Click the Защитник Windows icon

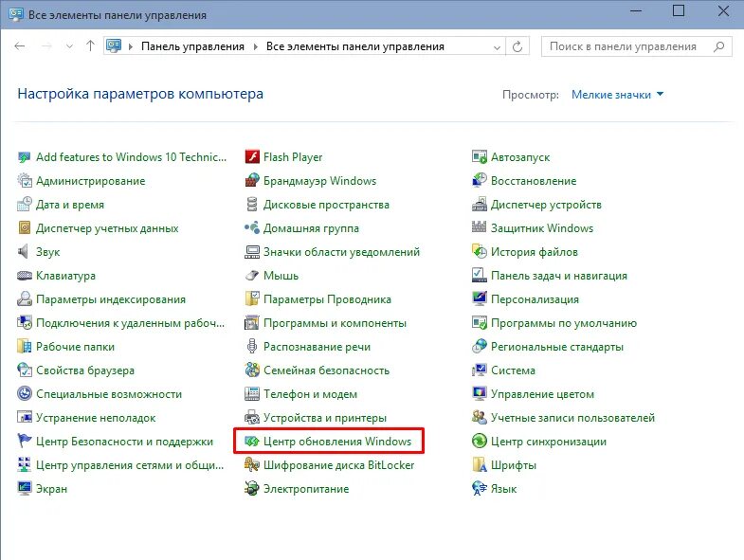(x=480, y=227)
